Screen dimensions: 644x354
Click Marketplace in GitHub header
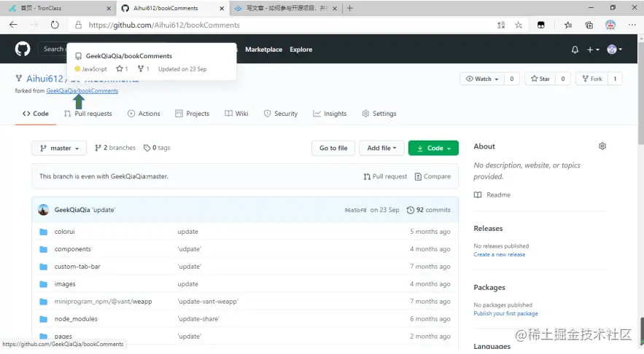264,50
